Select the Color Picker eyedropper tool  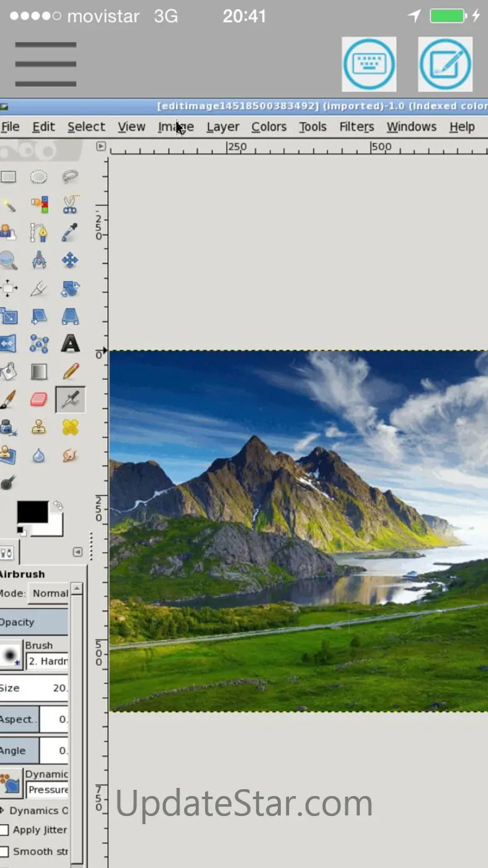tap(70, 232)
